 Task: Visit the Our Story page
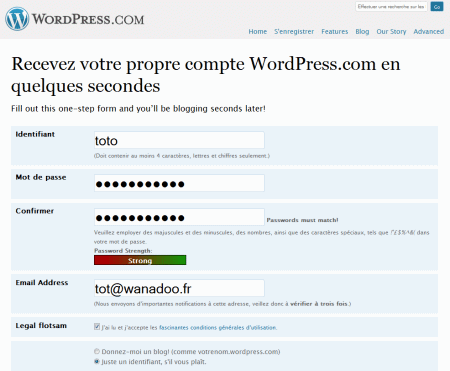pos(391,31)
